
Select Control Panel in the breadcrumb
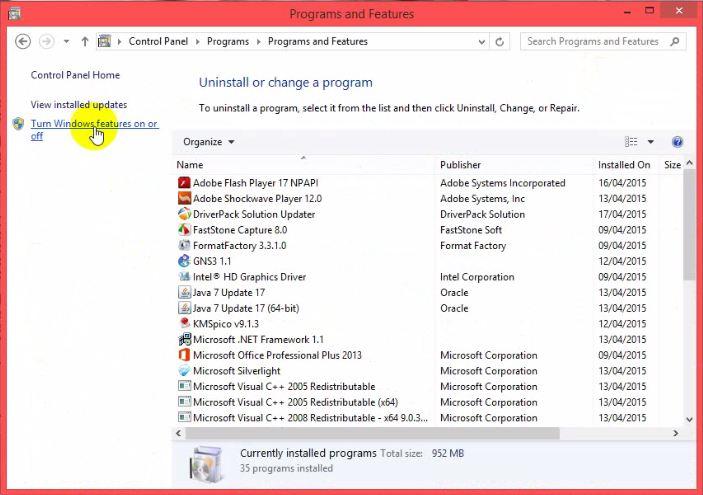pos(158,41)
